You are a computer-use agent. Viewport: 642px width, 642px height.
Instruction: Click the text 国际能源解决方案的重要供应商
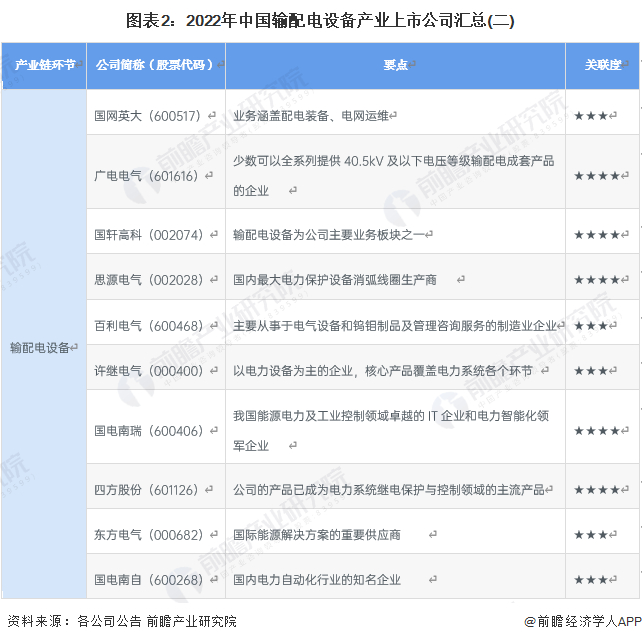click(x=317, y=535)
